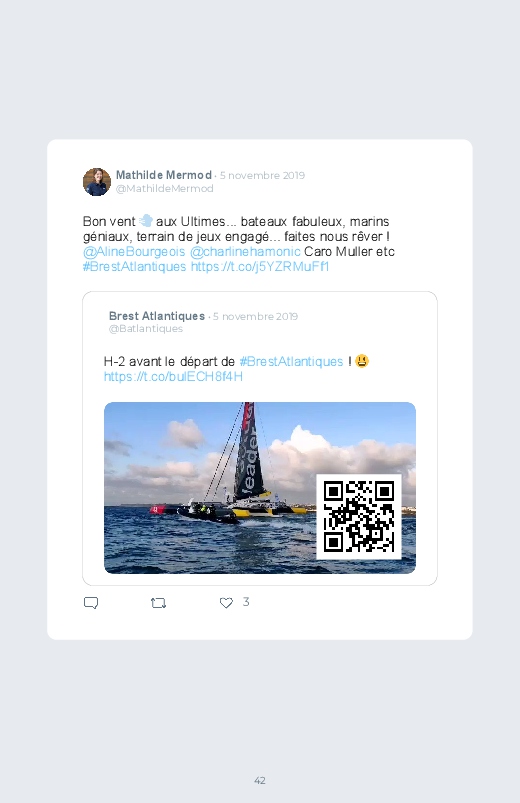Click the #BrestAtlantiques hashtag in main tweet
The height and width of the screenshot is (803, 520).
tap(134, 266)
